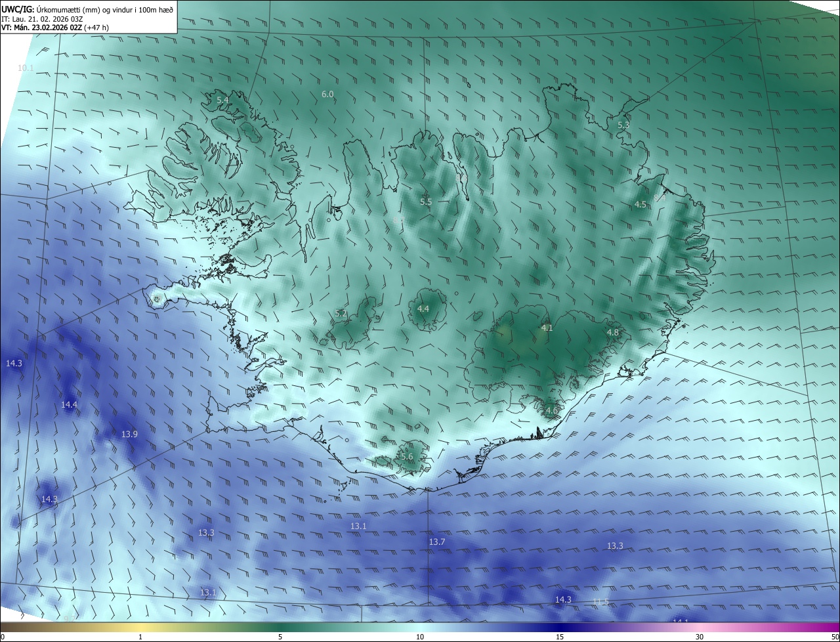Select the 4.1 value label

pos(547,328)
